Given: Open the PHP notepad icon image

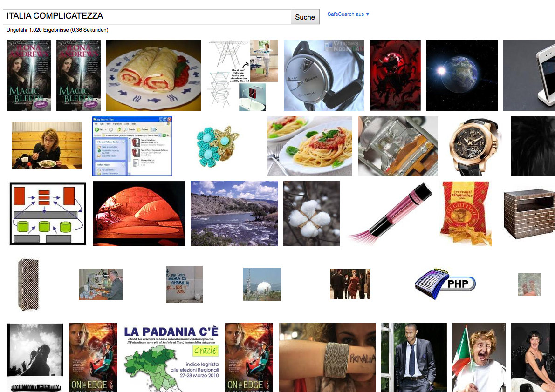Looking at the screenshot, I should tap(445, 284).
